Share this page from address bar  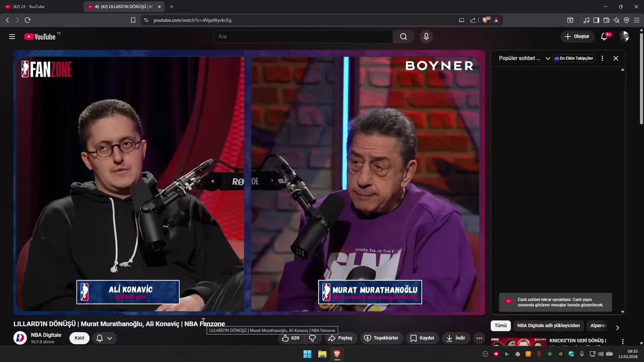tap(473, 20)
